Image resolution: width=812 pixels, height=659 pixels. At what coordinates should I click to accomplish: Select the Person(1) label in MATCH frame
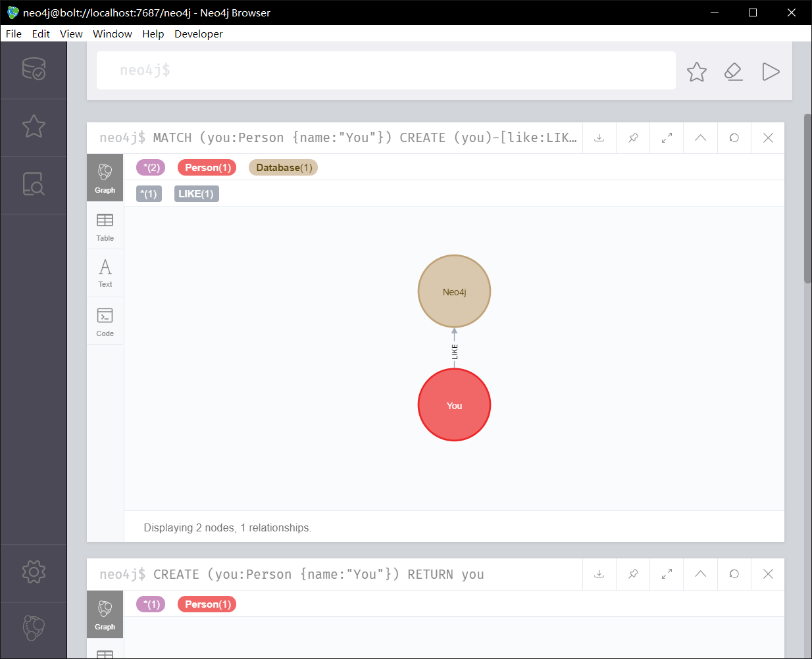(207, 168)
